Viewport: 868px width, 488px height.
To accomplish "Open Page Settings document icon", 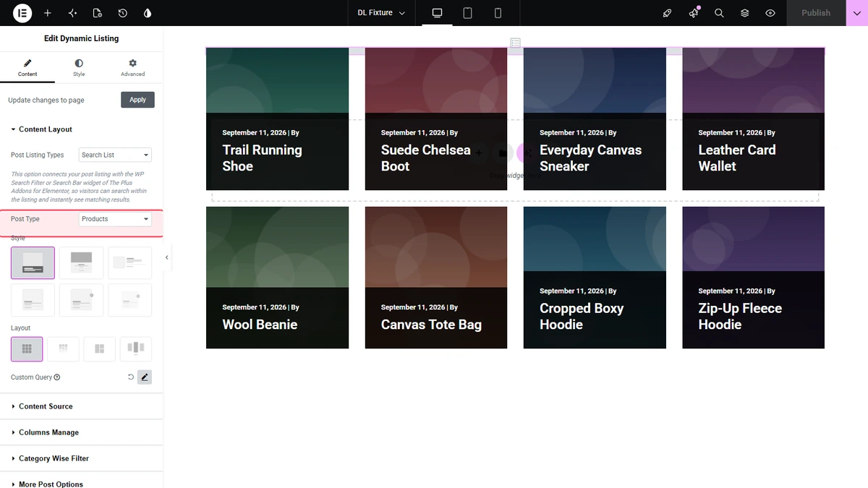I will click(98, 13).
